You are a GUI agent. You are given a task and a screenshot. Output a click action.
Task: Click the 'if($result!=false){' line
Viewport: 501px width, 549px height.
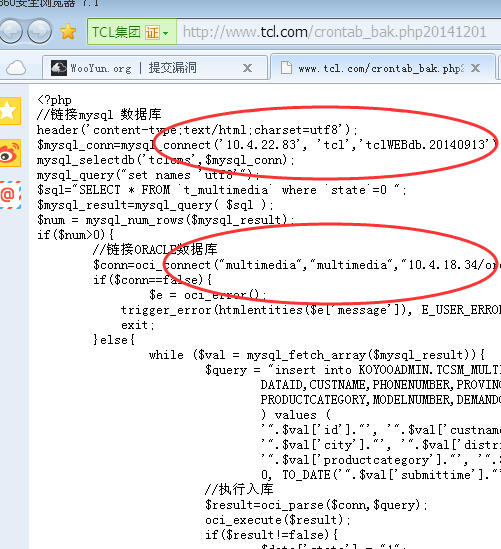[x=271, y=535]
